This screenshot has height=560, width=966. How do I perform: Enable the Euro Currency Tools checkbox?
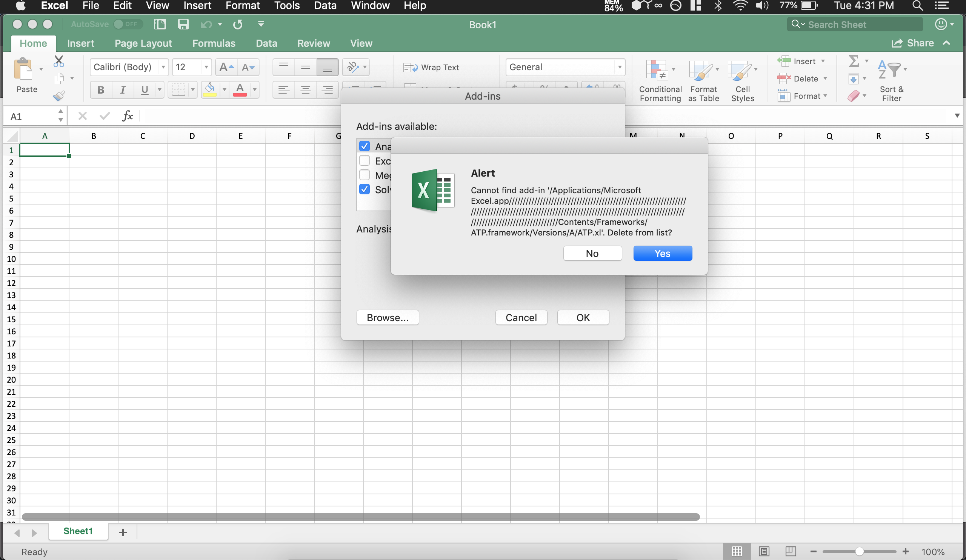(365, 161)
